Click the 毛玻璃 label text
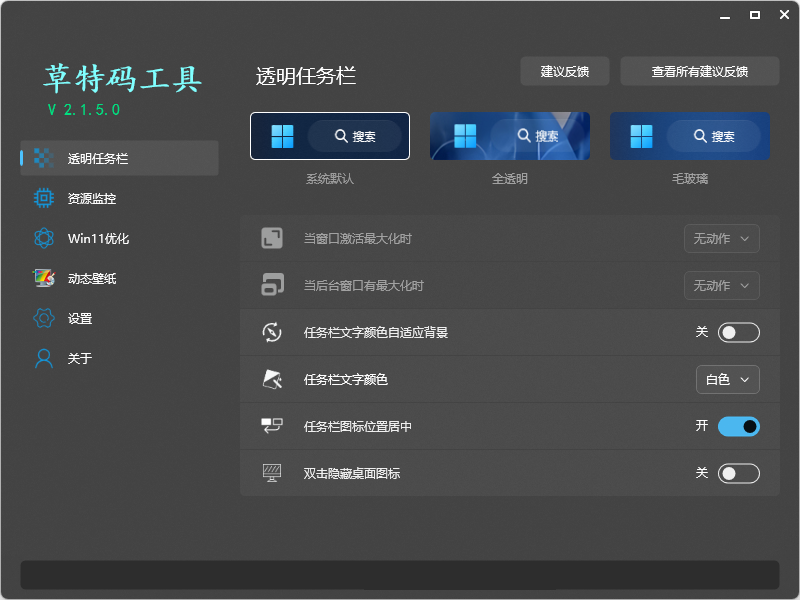This screenshot has width=800, height=600. point(690,179)
